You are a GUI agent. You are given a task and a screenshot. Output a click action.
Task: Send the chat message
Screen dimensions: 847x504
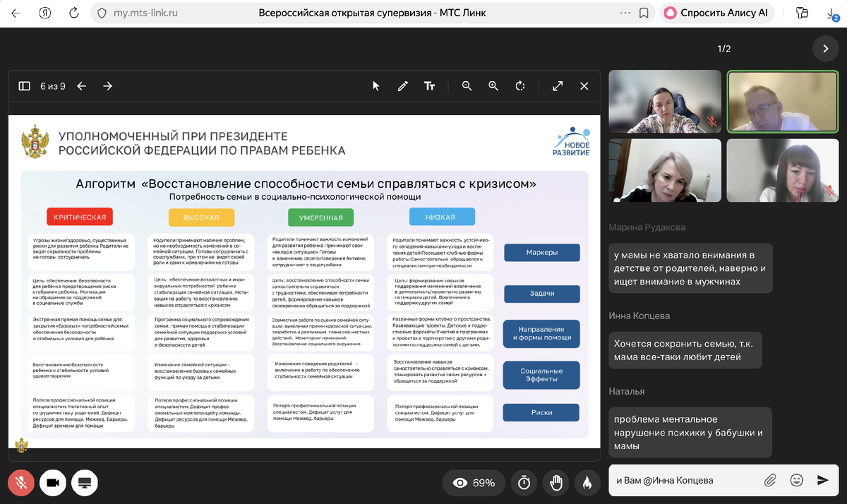tap(823, 480)
